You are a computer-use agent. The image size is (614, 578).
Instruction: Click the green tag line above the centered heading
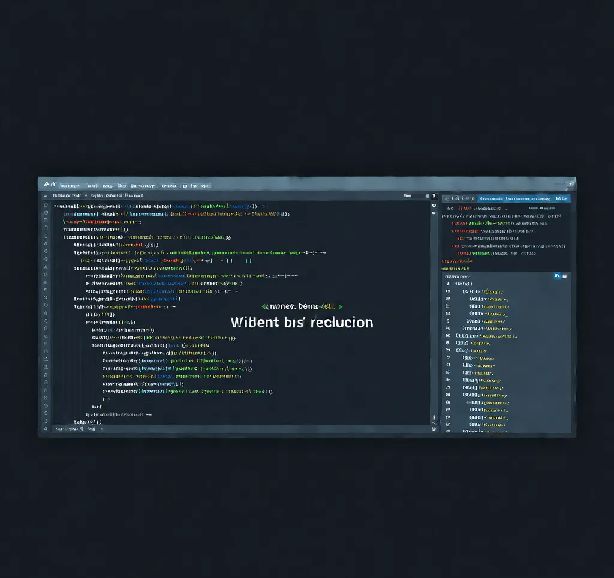302,306
